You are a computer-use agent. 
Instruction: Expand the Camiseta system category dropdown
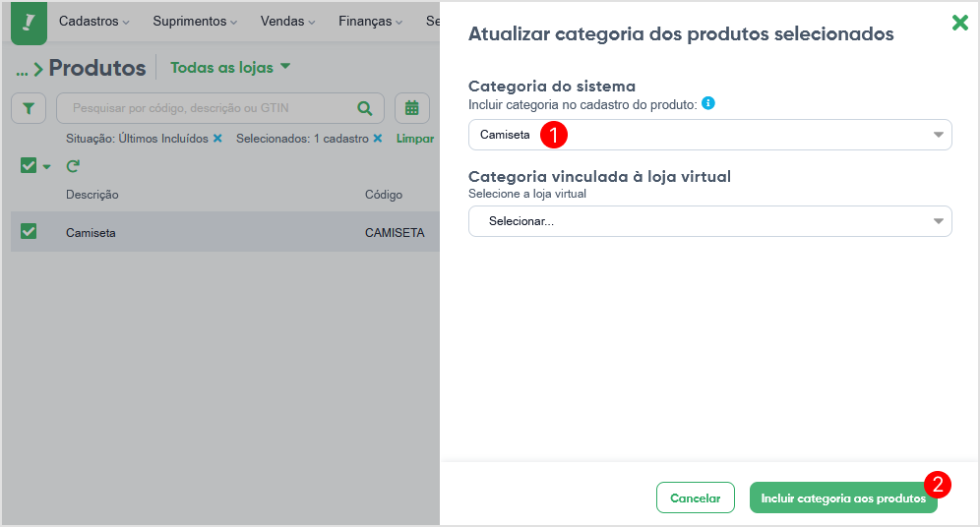coord(710,135)
